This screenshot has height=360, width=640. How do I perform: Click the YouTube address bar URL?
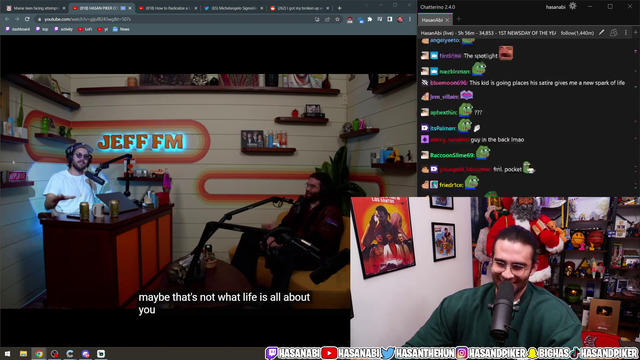(x=87, y=19)
